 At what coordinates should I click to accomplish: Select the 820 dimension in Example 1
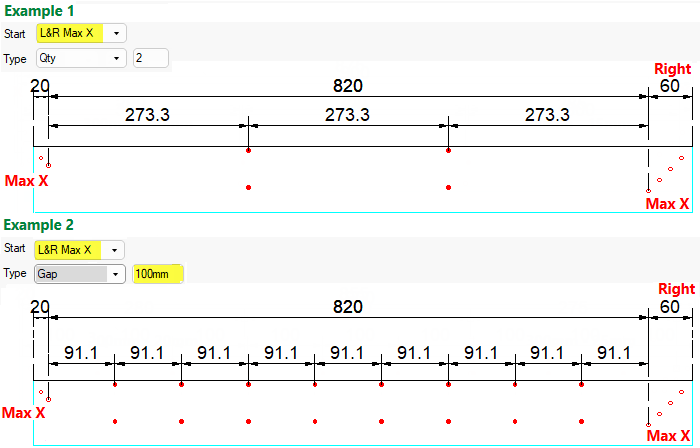click(x=347, y=86)
